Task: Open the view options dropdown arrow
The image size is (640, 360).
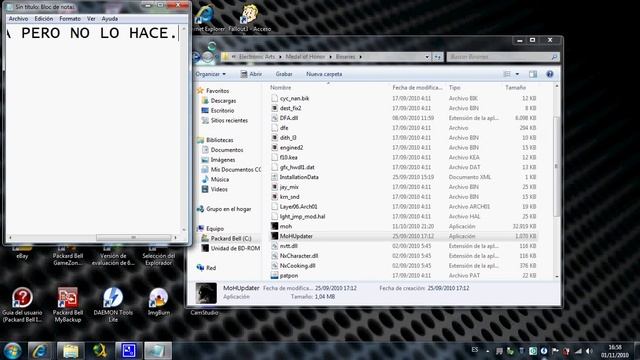Action: [517, 74]
